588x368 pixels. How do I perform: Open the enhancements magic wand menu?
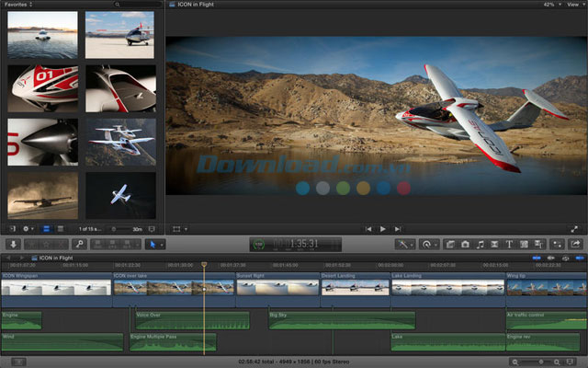[x=405, y=244]
